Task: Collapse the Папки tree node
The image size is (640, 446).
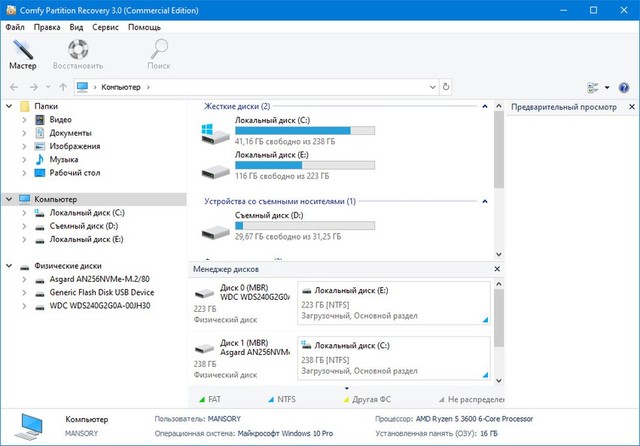Action: [10, 106]
